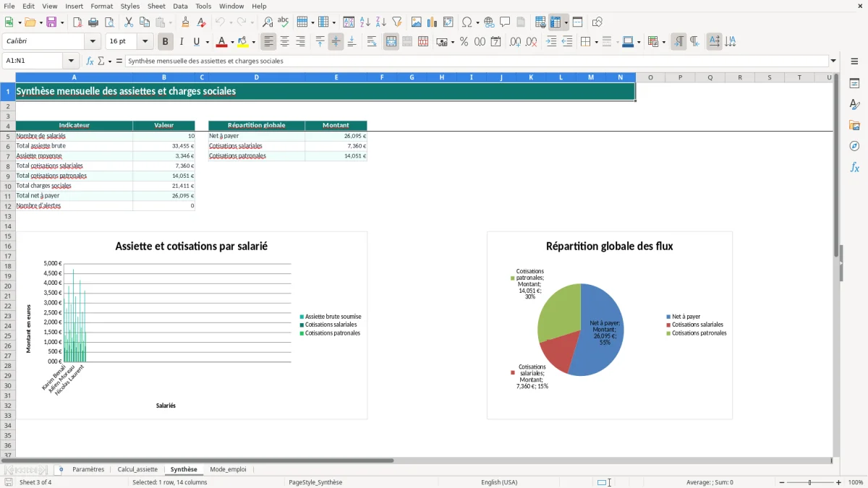Apply yellow background color swatch
The image size is (868, 488).
point(243,42)
